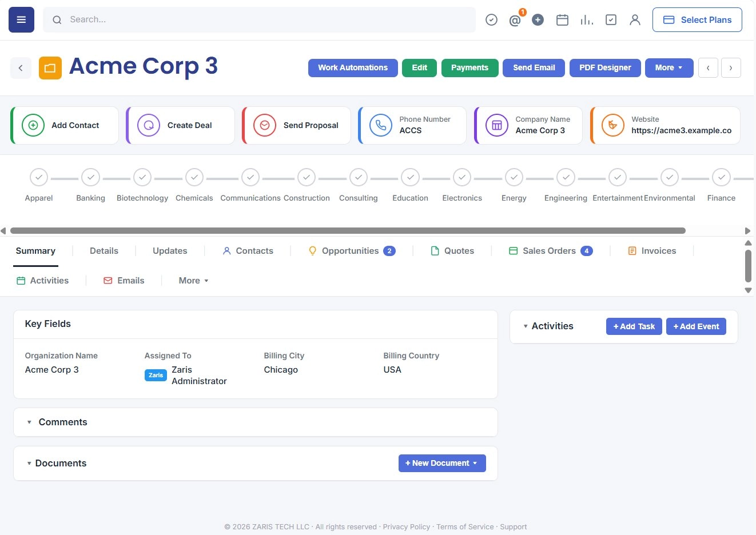
Task: Focus the Search input field
Action: [259, 19]
